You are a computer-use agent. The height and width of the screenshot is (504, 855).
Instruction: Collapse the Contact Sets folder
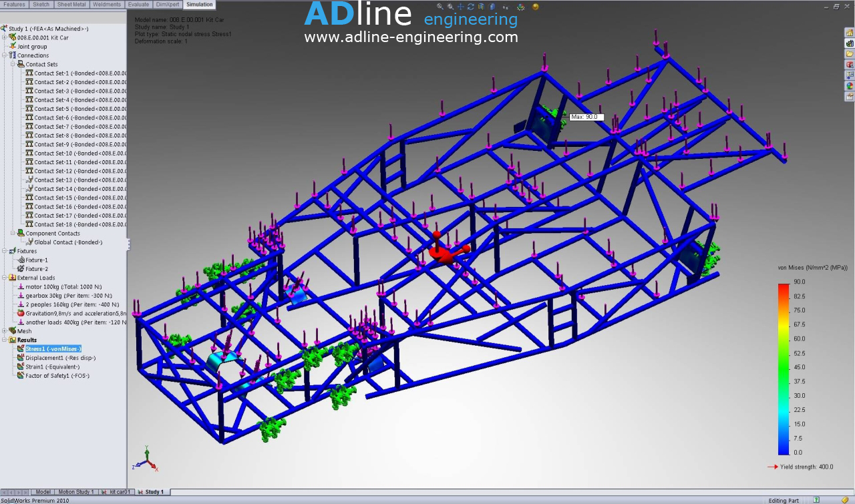pyautogui.click(x=13, y=64)
